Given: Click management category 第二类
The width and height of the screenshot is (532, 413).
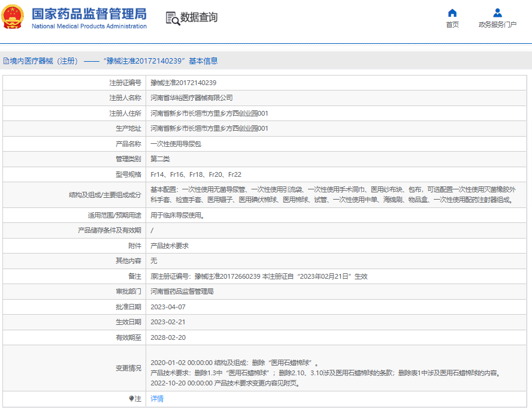Looking at the screenshot, I should pyautogui.click(x=160, y=159).
